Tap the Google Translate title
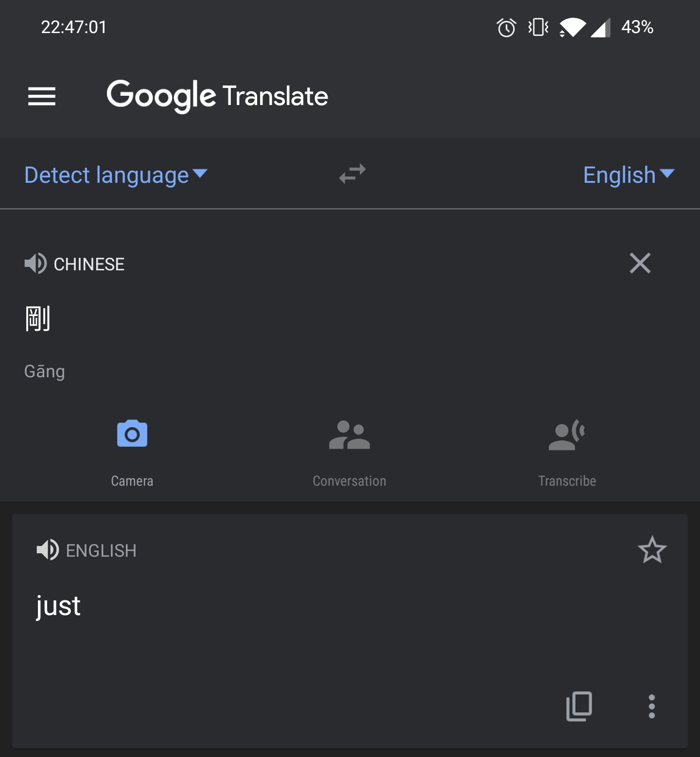 [x=217, y=96]
